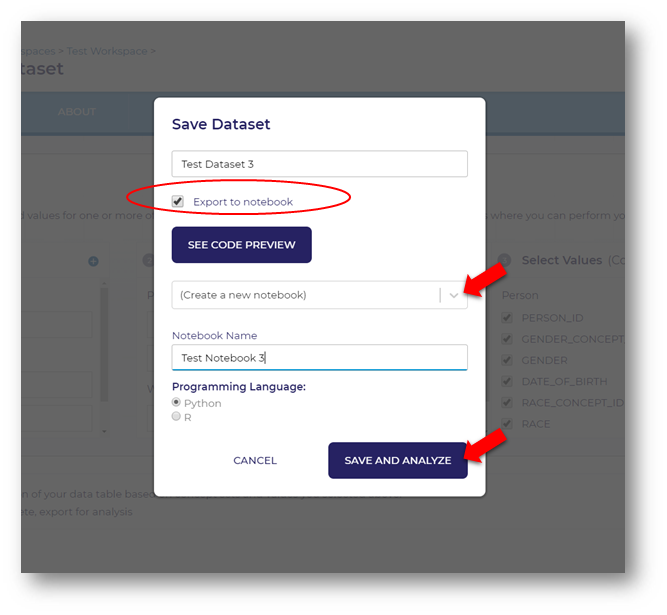This screenshot has width=667, height=615.
Task: Toggle the RACE checkbox
Action: pyautogui.click(x=508, y=424)
